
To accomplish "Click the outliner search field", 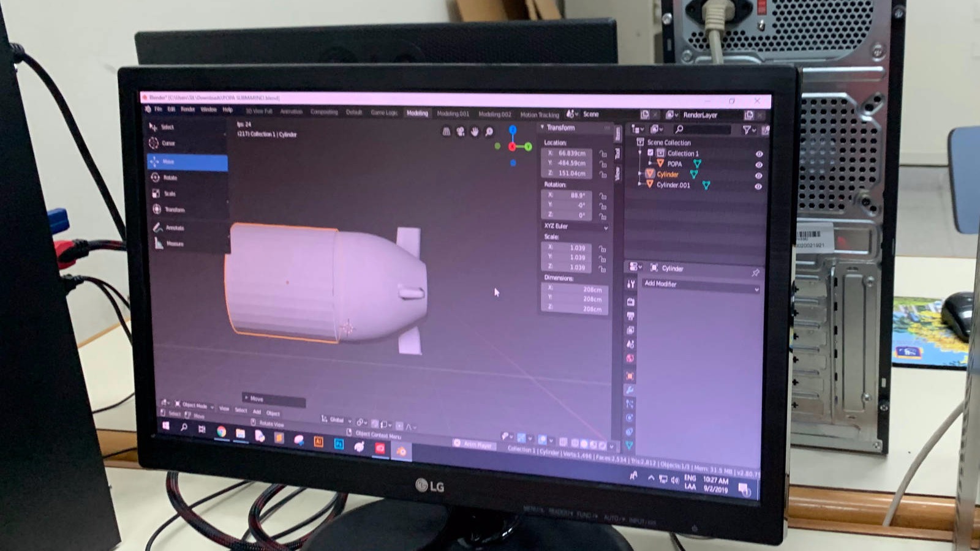I will point(703,130).
